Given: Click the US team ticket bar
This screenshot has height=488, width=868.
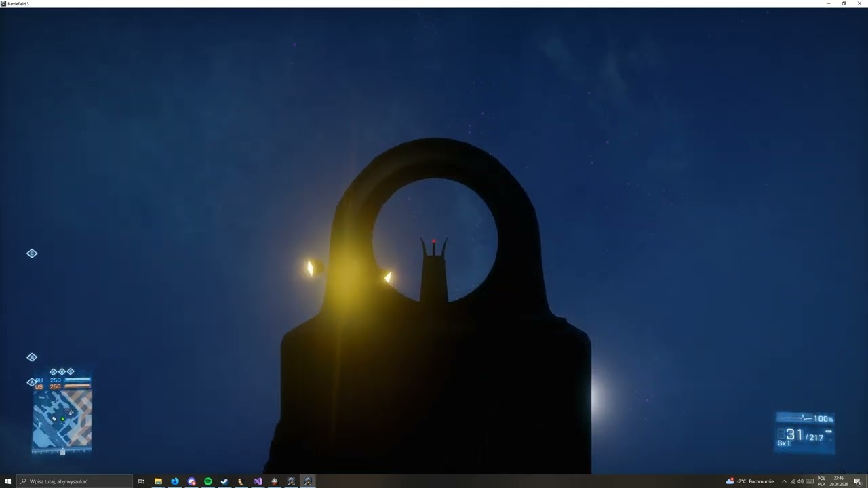Looking at the screenshot, I should [77, 386].
